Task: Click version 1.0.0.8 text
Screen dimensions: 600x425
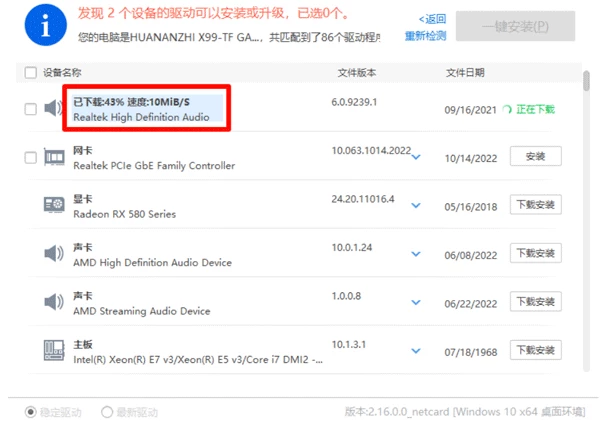Action: coord(346,296)
